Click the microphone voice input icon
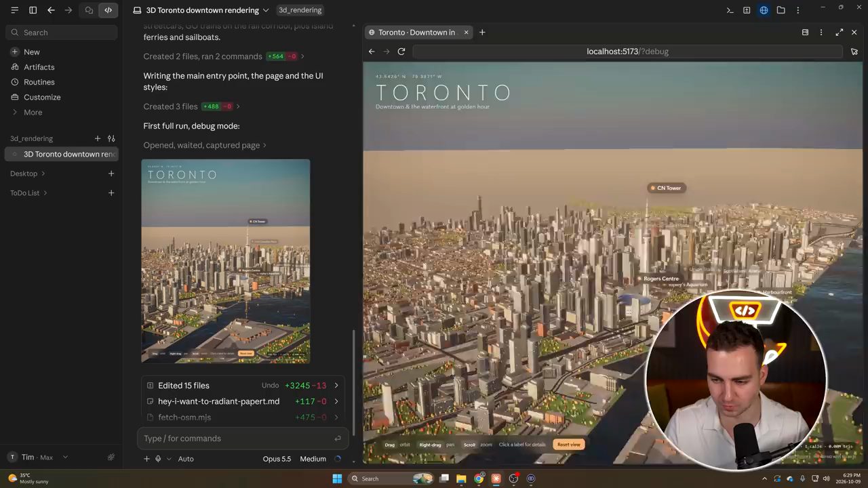Screen dimensions: 868x488 point(158,459)
